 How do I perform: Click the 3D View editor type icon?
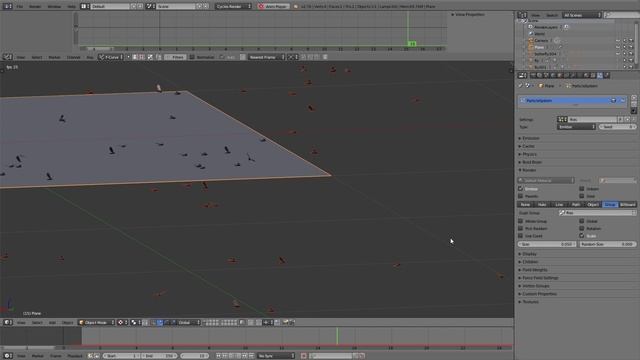click(7, 322)
